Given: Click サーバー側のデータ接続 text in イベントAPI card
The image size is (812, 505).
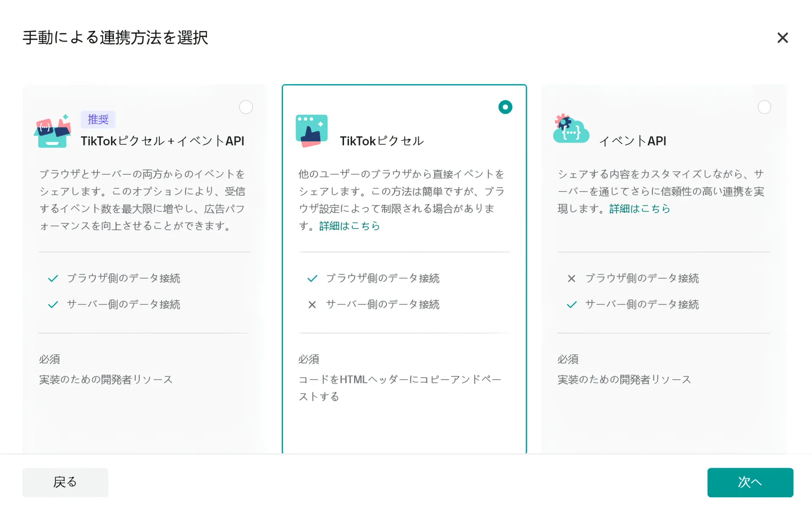Looking at the screenshot, I should pos(642,305).
